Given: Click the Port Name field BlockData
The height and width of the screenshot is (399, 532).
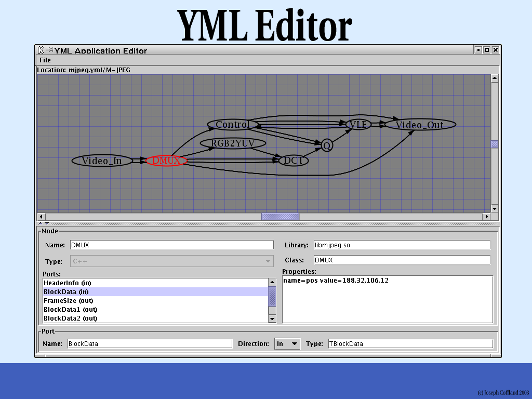Looking at the screenshot, I should point(150,344).
